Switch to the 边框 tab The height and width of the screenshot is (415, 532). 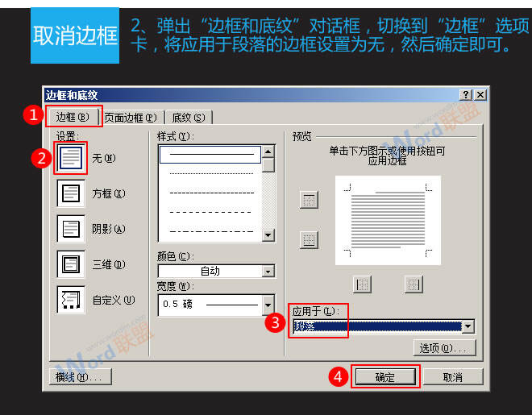(73, 118)
